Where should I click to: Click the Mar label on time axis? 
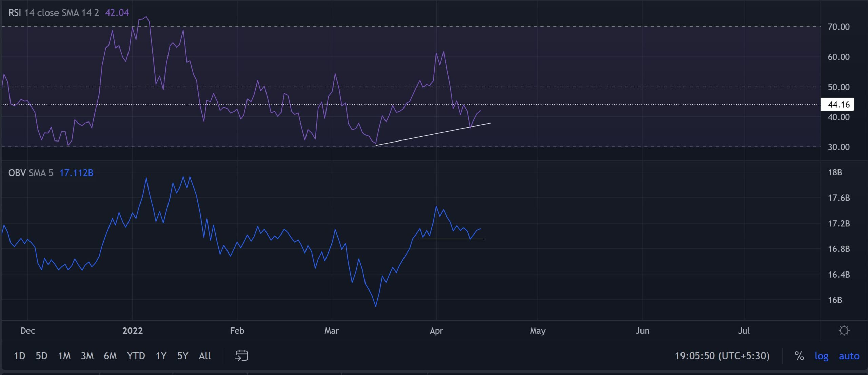[331, 331]
